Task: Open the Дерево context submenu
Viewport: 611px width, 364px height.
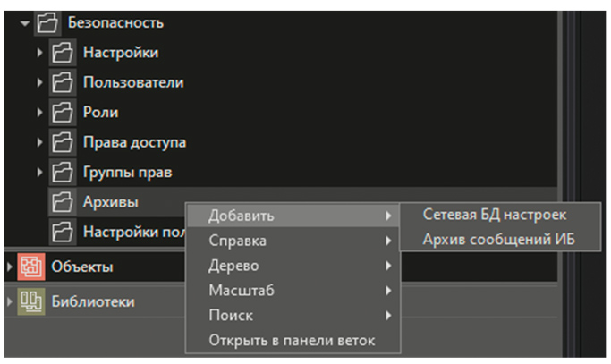Action: click(x=234, y=266)
